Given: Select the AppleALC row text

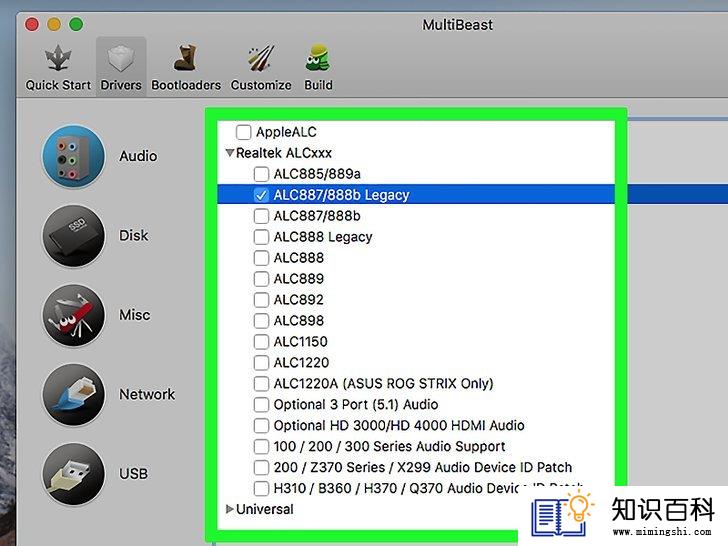Looking at the screenshot, I should click(286, 132).
